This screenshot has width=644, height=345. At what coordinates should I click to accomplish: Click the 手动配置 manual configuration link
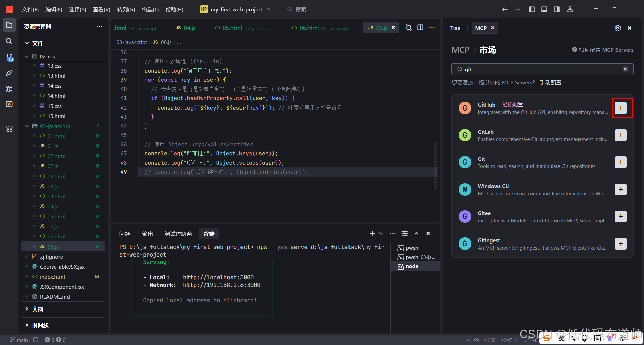[x=550, y=82]
